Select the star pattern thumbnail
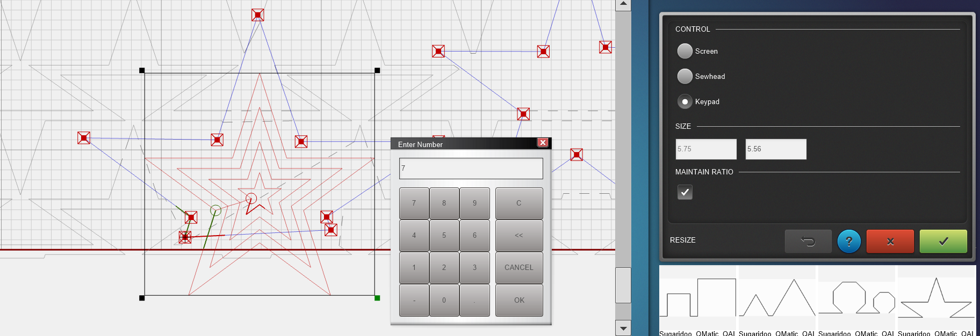 coord(936,298)
